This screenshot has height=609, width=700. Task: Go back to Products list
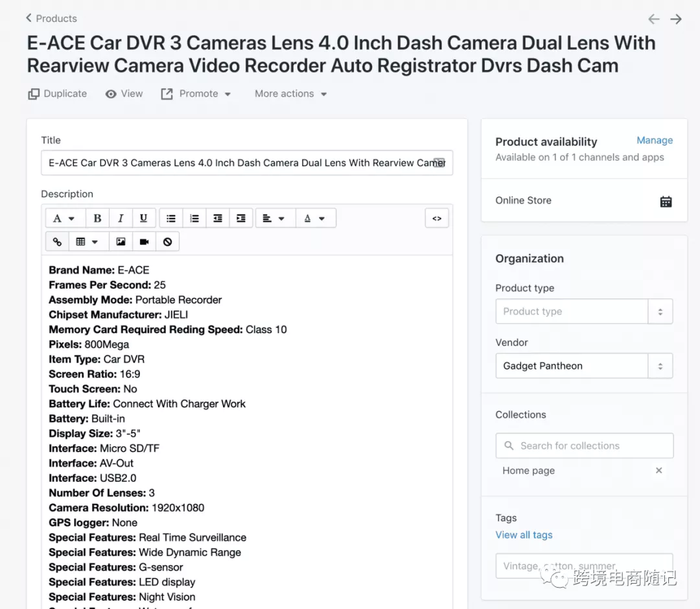coord(51,18)
